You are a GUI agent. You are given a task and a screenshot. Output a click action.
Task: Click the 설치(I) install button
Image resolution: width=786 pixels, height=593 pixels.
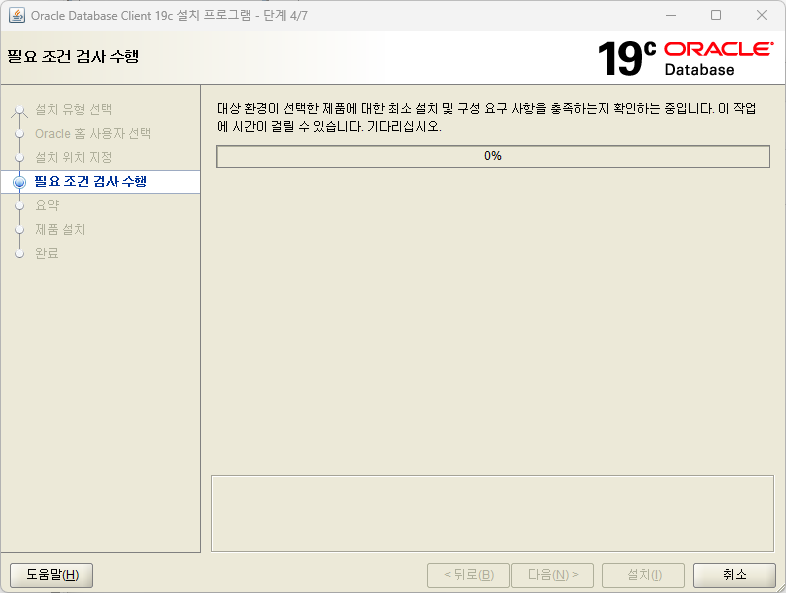644,574
